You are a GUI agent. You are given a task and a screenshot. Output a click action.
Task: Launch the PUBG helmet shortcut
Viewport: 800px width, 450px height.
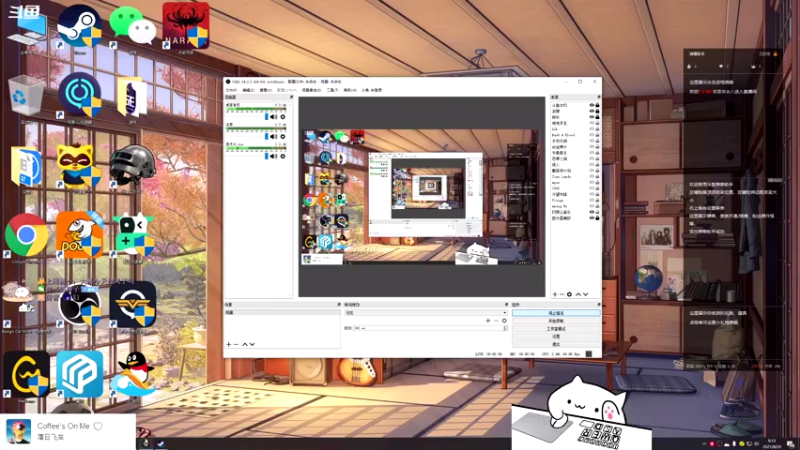coord(132,166)
